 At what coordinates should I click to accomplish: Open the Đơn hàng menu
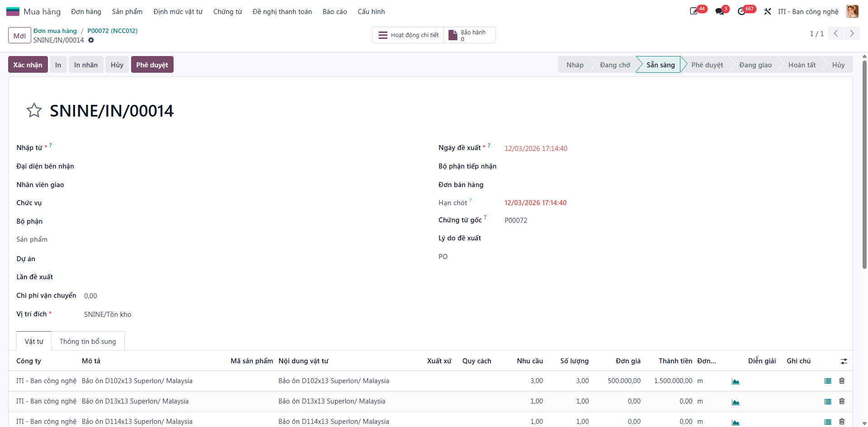pos(86,11)
